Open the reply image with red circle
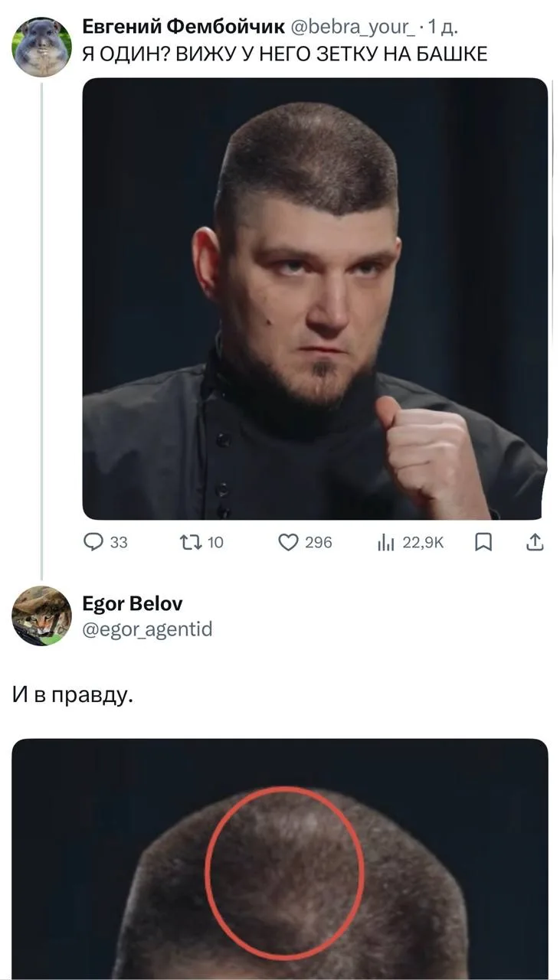560x980 pixels. [x=280, y=857]
